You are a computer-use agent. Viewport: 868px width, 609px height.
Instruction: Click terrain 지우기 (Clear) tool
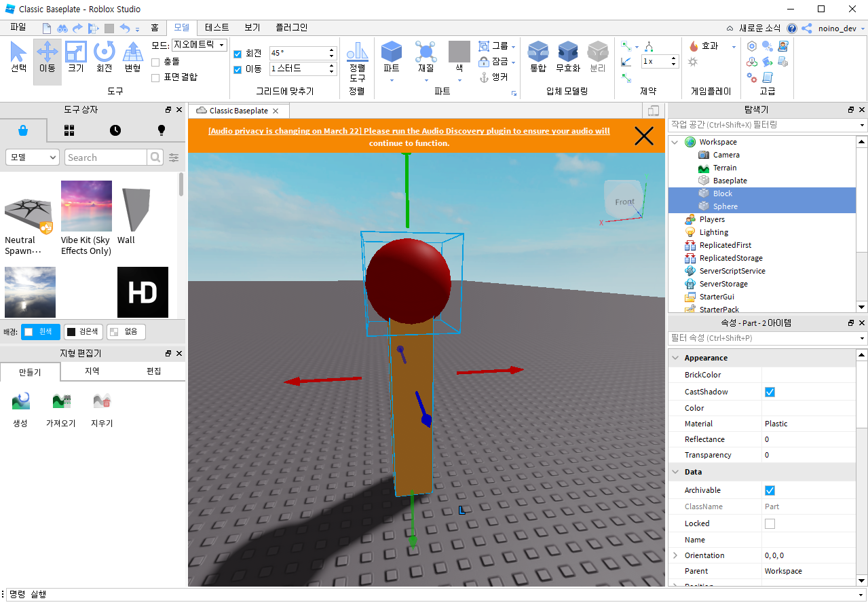102,409
